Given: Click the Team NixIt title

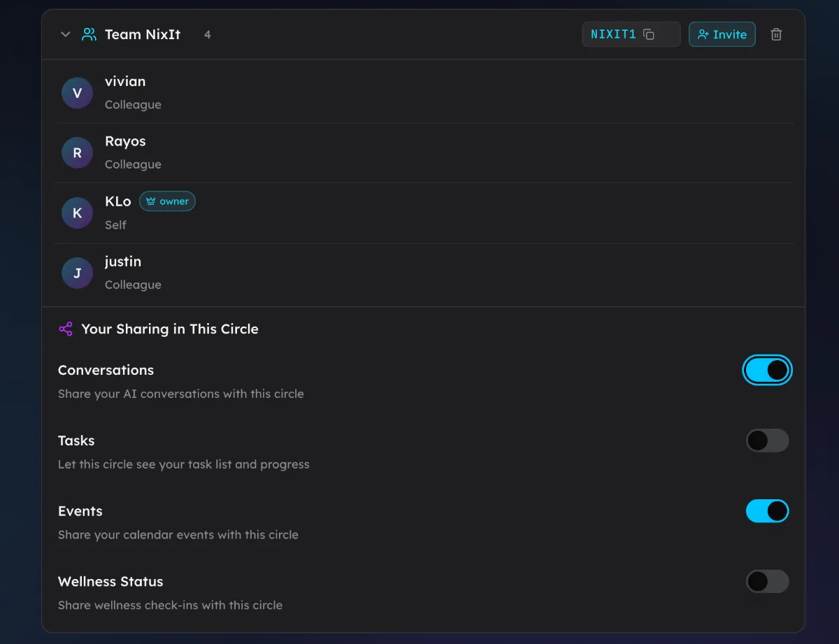Looking at the screenshot, I should tap(143, 34).
